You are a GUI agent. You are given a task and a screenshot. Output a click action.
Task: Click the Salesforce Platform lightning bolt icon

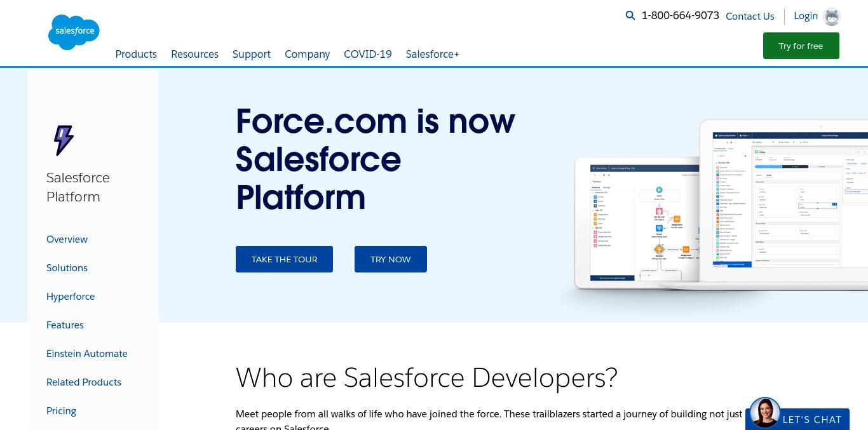pyautogui.click(x=64, y=140)
